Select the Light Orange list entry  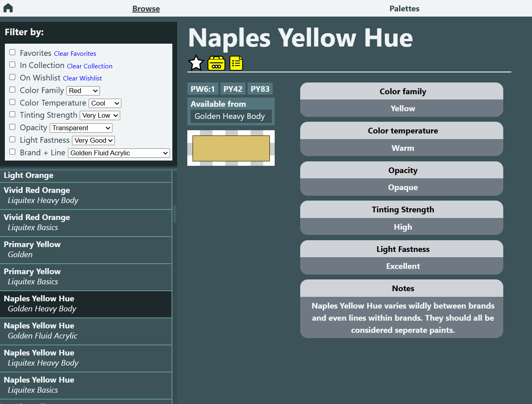point(86,176)
